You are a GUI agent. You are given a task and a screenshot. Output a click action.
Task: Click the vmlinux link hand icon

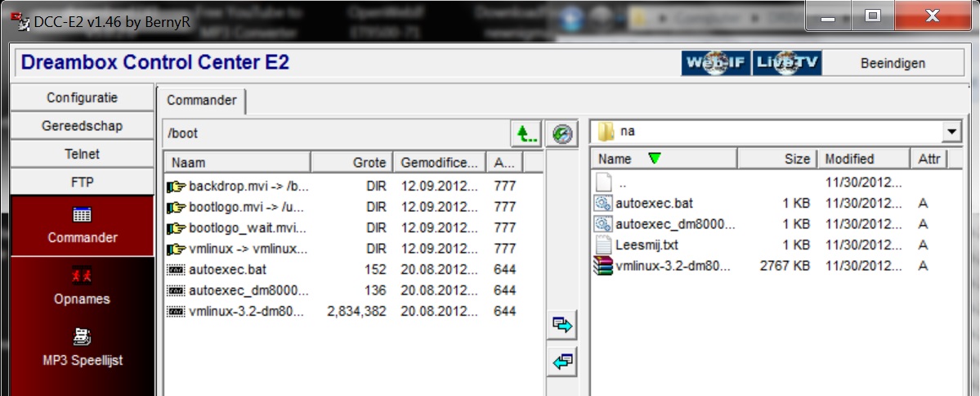(177, 249)
